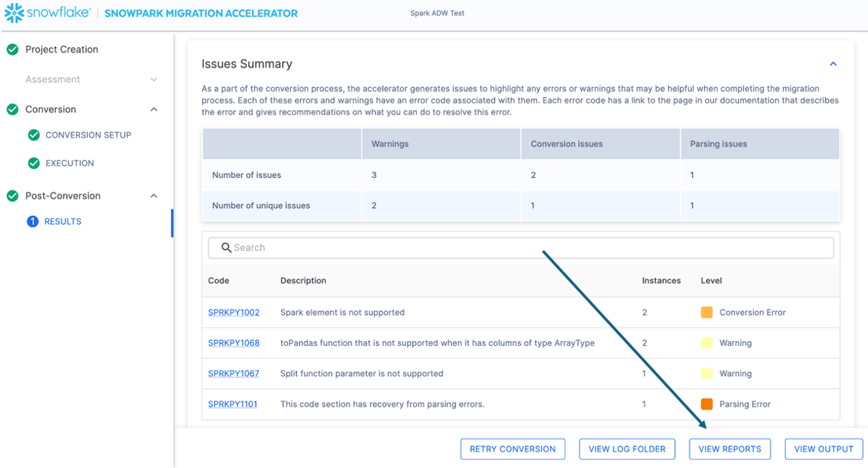Open the SPRKPY1068 documentation link
Screen dimensions: 868x468
[234, 342]
